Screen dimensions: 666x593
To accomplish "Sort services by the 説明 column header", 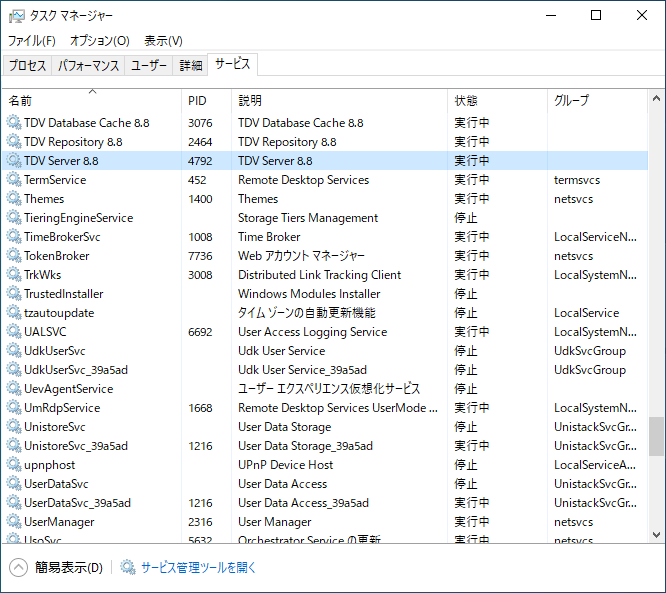I will (x=339, y=101).
